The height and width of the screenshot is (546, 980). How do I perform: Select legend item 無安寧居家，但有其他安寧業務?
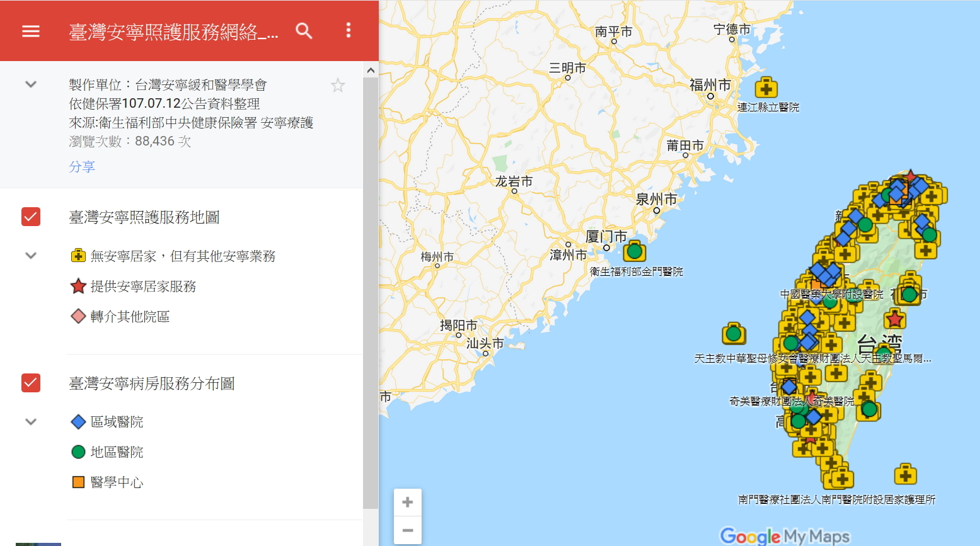pyautogui.click(x=183, y=256)
